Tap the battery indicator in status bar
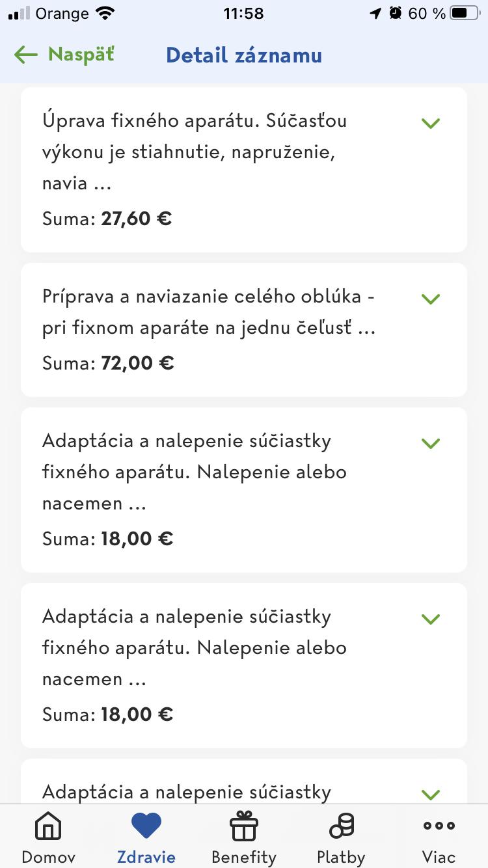488x868 pixels. (464, 13)
